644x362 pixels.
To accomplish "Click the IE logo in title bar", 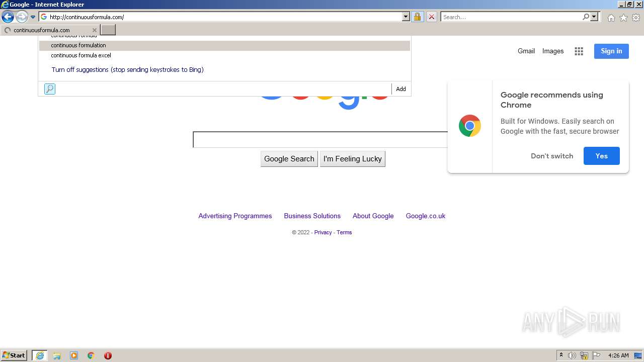I will [5, 5].
